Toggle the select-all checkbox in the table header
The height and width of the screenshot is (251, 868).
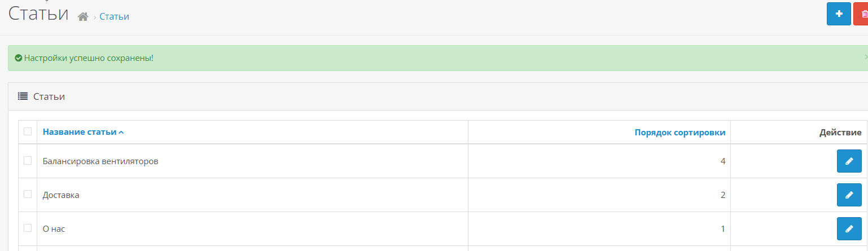pyautogui.click(x=28, y=132)
